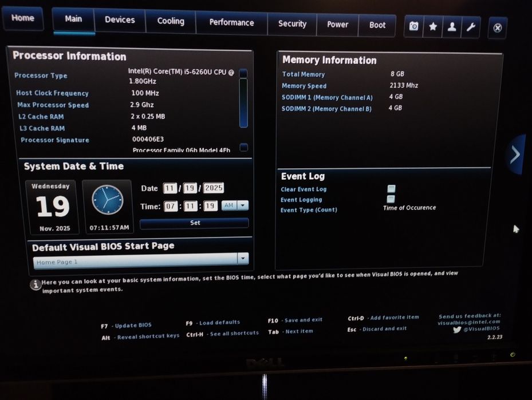Image resolution: width=532 pixels, height=400 pixels.
Task: Switch to the Security tab
Action: coord(292,23)
